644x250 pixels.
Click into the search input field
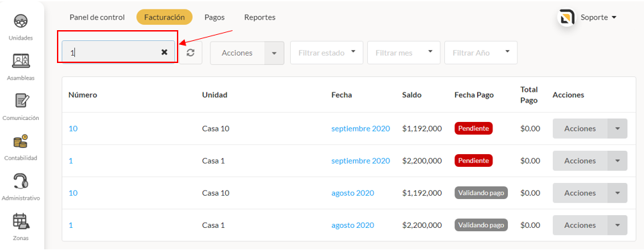[112, 52]
